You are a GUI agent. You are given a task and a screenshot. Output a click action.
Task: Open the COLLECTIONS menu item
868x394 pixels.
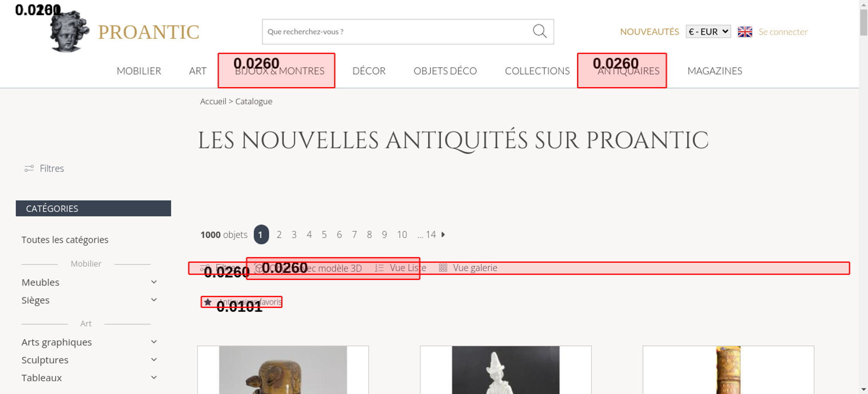click(x=537, y=71)
